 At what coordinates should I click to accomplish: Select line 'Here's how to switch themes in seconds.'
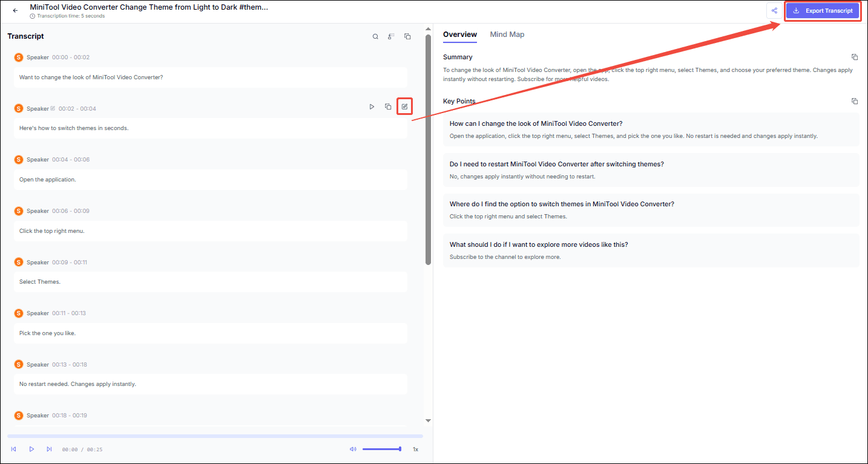point(210,128)
